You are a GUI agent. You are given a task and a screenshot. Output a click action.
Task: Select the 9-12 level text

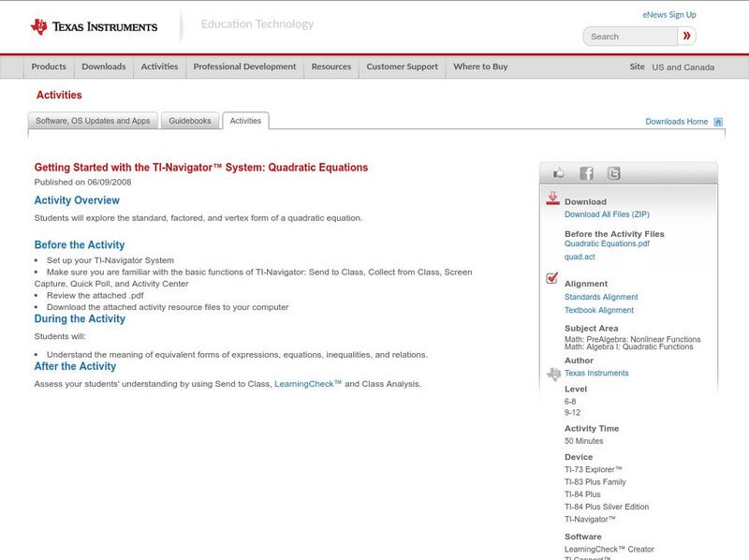tap(572, 413)
